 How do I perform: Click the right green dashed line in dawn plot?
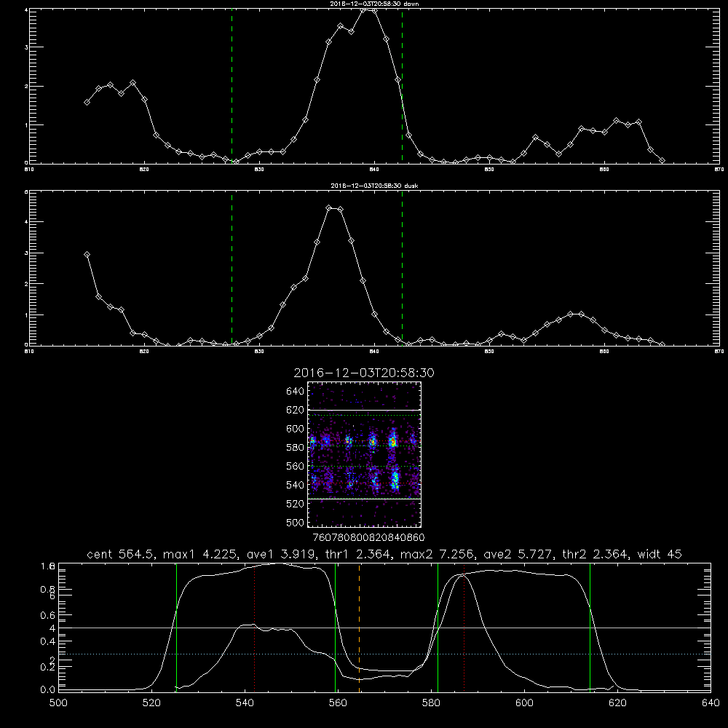coord(402,86)
